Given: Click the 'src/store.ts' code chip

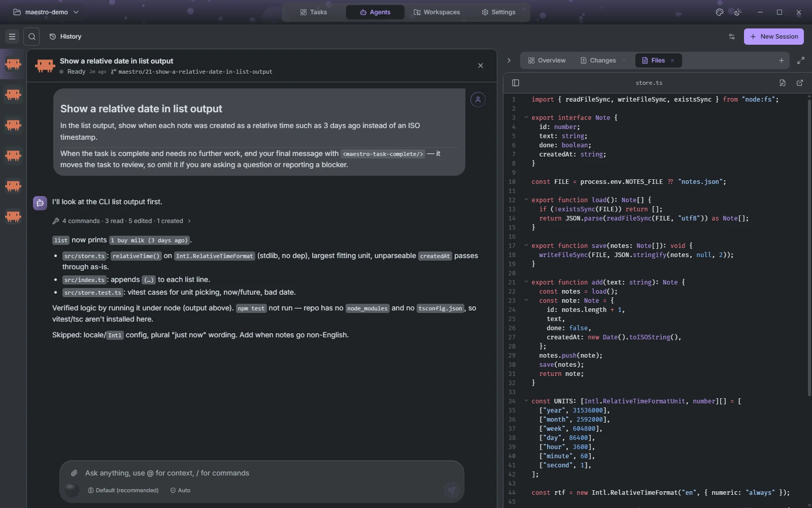Looking at the screenshot, I should (x=84, y=256).
